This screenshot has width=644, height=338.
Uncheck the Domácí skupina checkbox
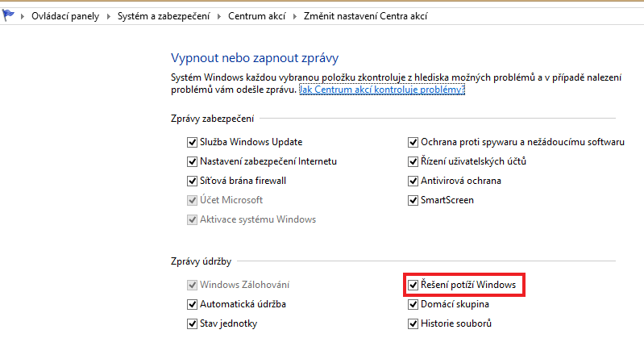click(413, 305)
